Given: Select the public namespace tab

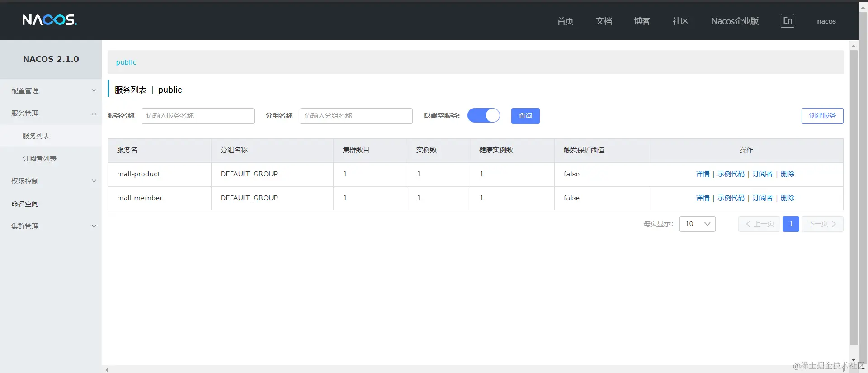Looking at the screenshot, I should [x=126, y=62].
